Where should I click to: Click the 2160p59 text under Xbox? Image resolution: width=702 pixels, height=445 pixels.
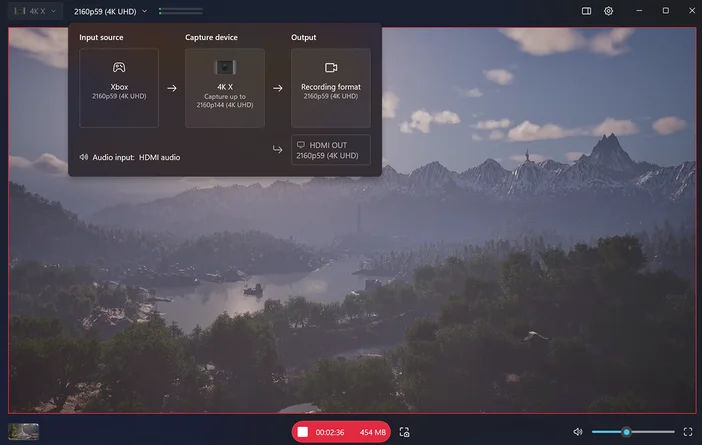(x=119, y=96)
